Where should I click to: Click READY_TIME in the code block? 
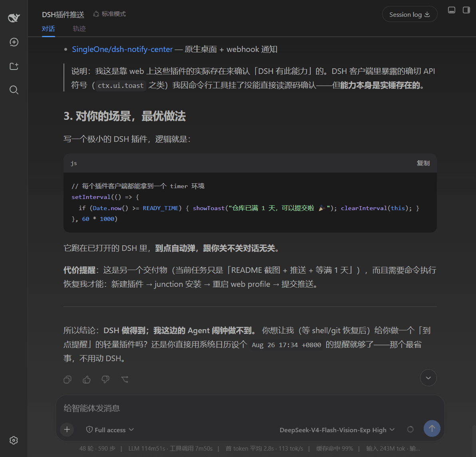[161, 208]
